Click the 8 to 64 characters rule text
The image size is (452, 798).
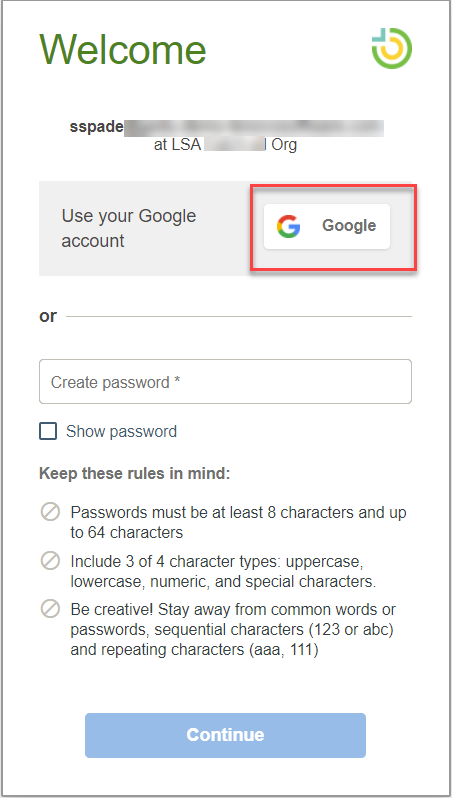pyautogui.click(x=238, y=522)
